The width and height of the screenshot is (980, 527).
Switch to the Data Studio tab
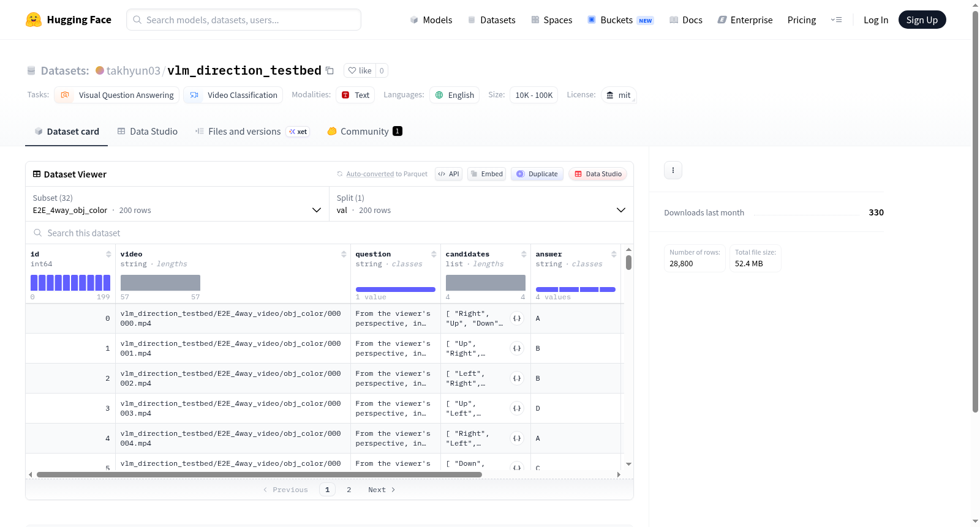148,132
